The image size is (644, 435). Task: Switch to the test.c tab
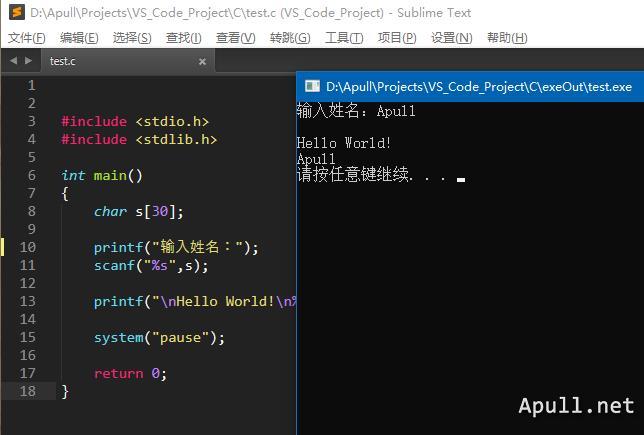click(127, 61)
